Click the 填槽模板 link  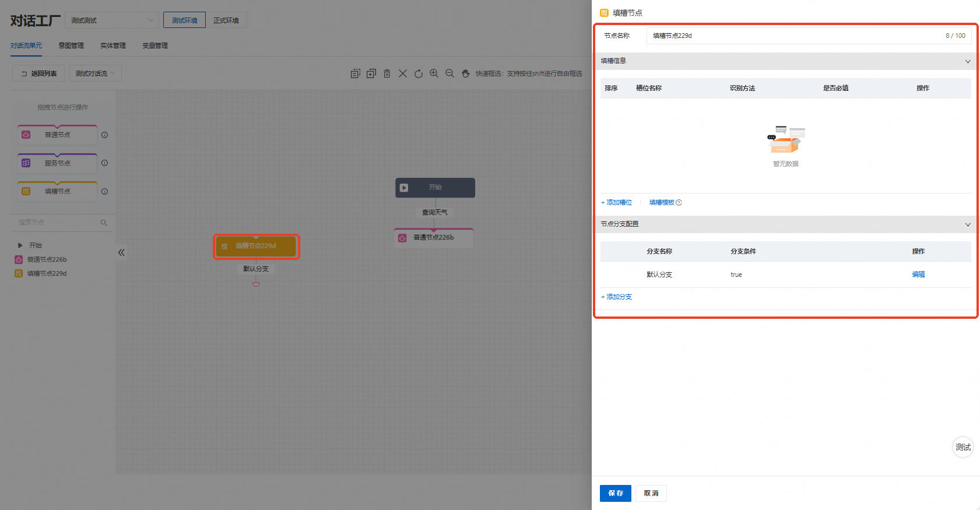[662, 203]
